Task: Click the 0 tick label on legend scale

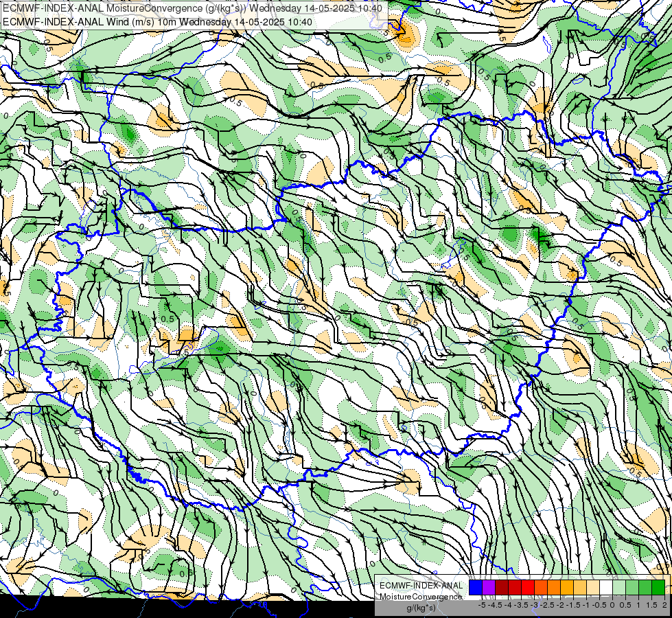Action: (612, 605)
